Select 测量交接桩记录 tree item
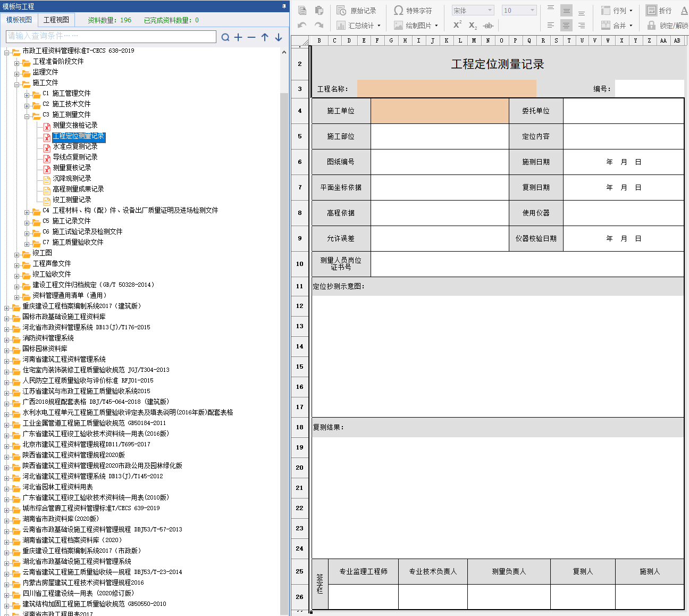Viewport: 689px width, 616px height. click(75, 125)
